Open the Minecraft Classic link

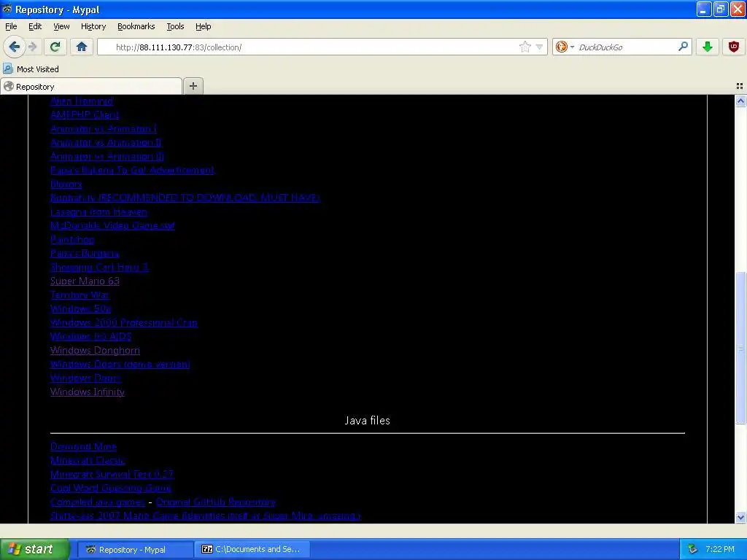tap(88, 461)
